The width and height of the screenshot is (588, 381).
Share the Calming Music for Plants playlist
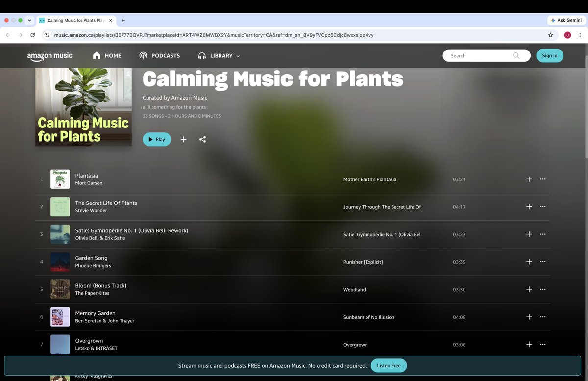(202, 139)
